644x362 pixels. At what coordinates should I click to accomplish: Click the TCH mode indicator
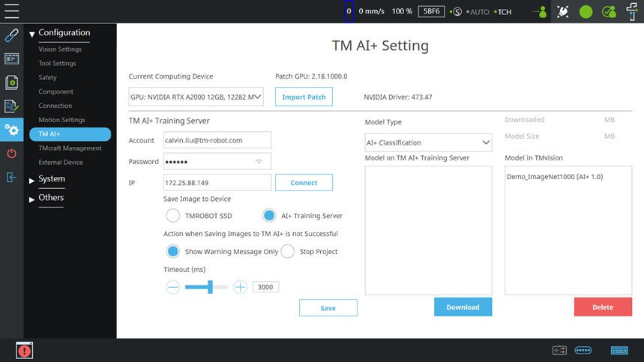point(503,12)
